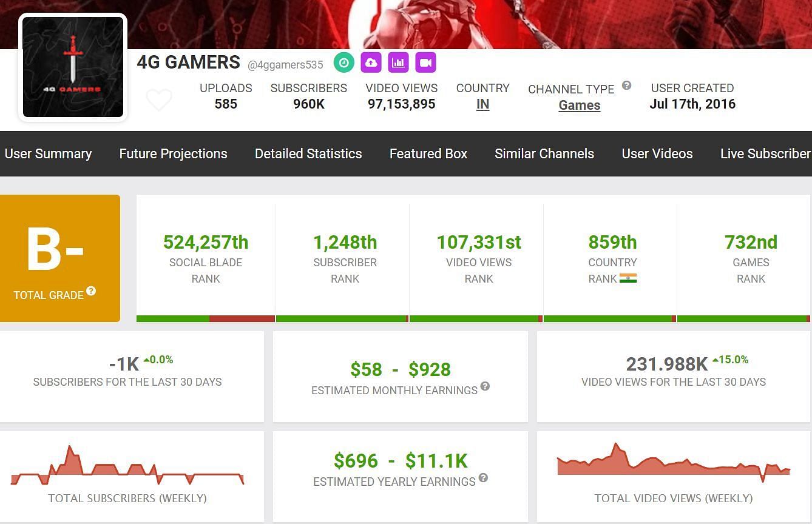Click the $58 - $928 monthly earnings value
Image resolution: width=812 pixels, height=524 pixels.
point(401,369)
